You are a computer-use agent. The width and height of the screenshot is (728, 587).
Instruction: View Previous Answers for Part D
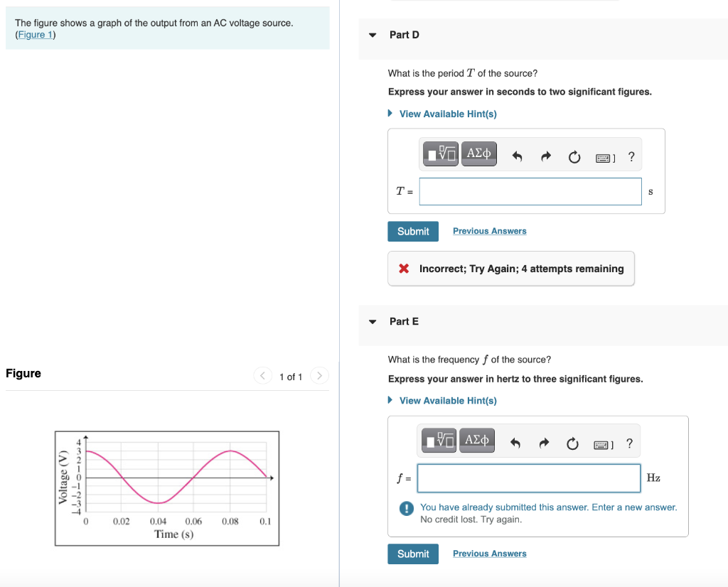(489, 231)
